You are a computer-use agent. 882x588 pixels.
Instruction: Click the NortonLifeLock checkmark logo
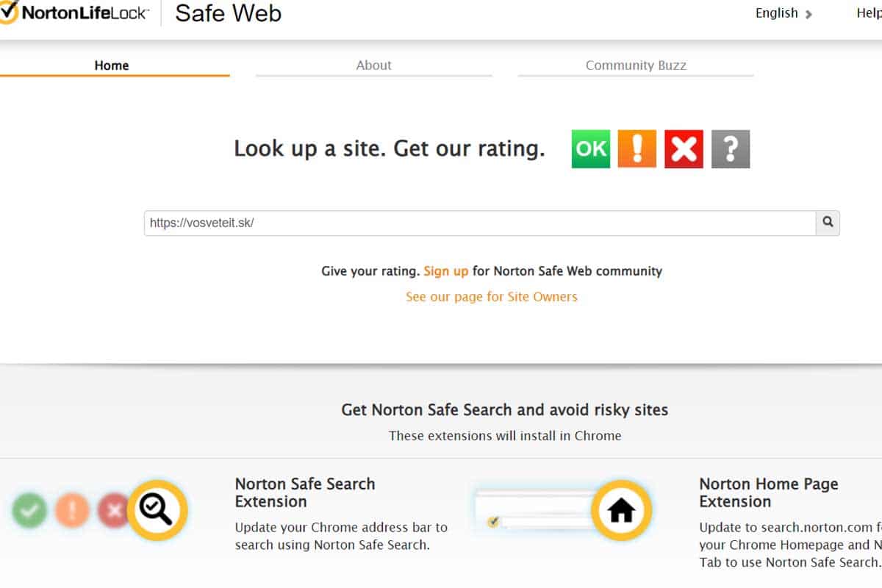pos(8,12)
